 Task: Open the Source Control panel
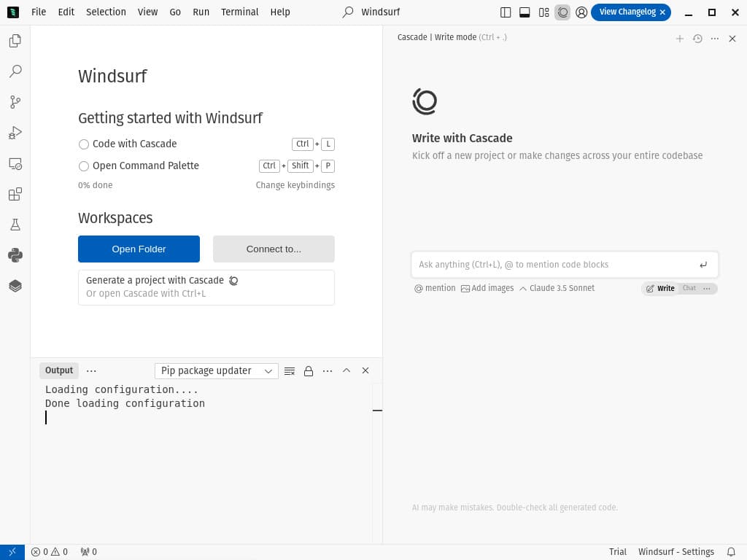click(x=15, y=102)
